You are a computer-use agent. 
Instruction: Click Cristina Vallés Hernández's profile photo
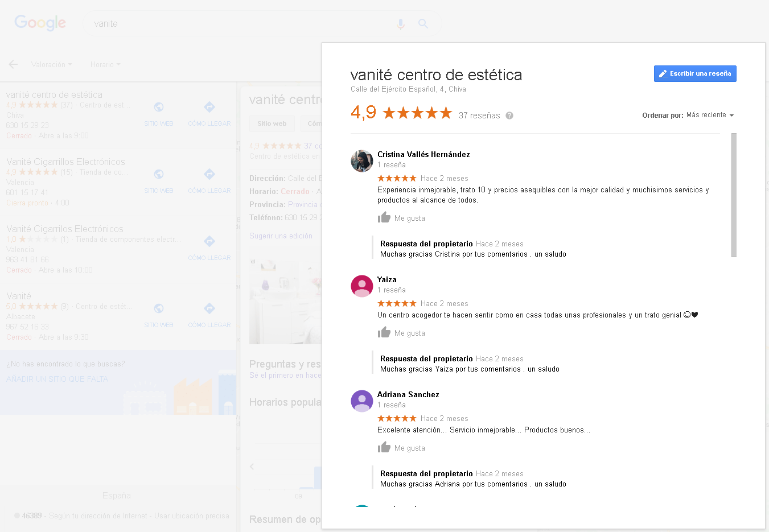pos(361,161)
